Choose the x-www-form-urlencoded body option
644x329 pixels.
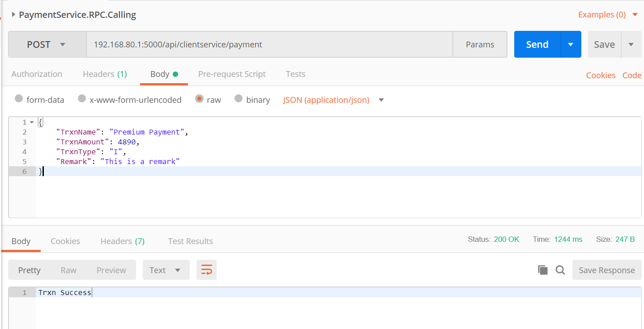(x=82, y=99)
